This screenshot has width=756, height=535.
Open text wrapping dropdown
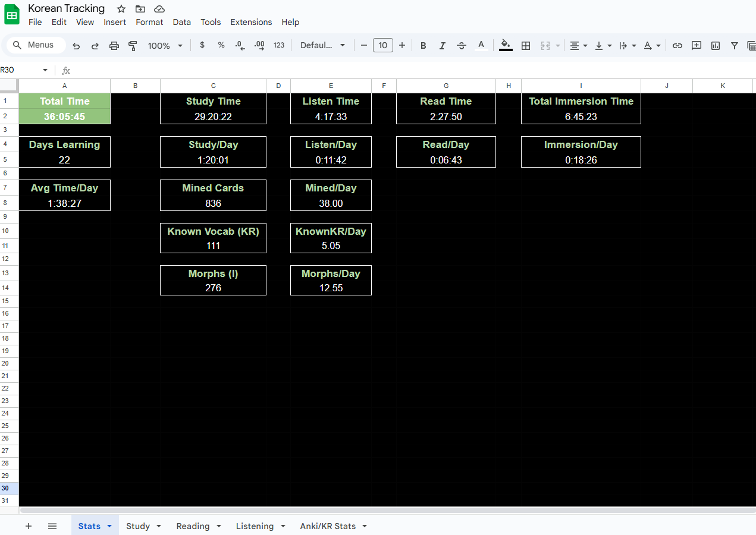pos(628,46)
